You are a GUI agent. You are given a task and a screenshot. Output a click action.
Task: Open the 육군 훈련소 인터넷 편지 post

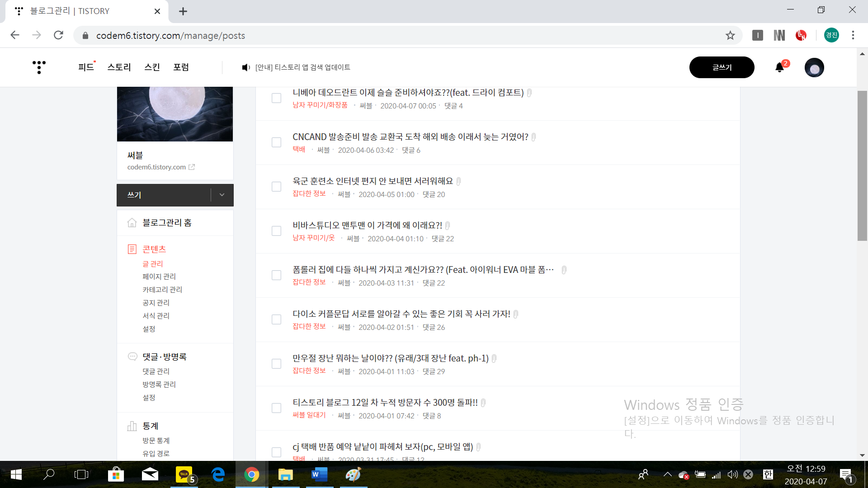[x=373, y=181]
